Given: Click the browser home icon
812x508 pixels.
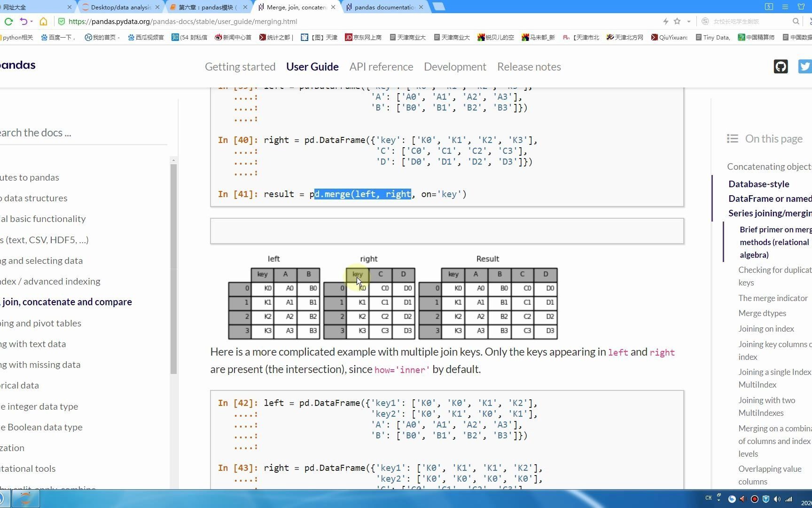Looking at the screenshot, I should [43, 21].
